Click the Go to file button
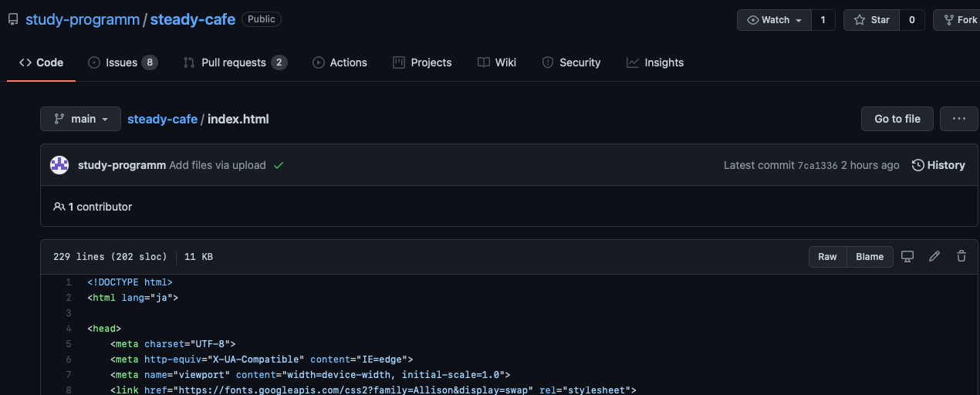This screenshot has height=395, width=980. (897, 119)
